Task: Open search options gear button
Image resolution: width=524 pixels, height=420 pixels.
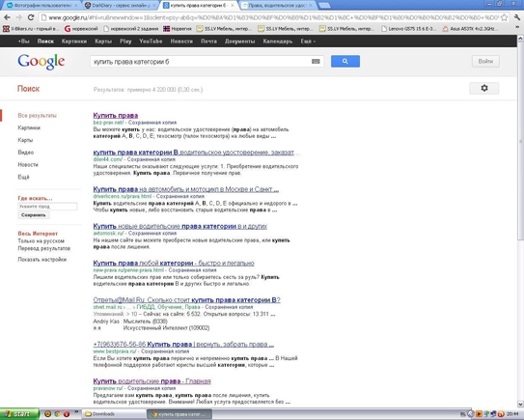Action: [x=483, y=88]
